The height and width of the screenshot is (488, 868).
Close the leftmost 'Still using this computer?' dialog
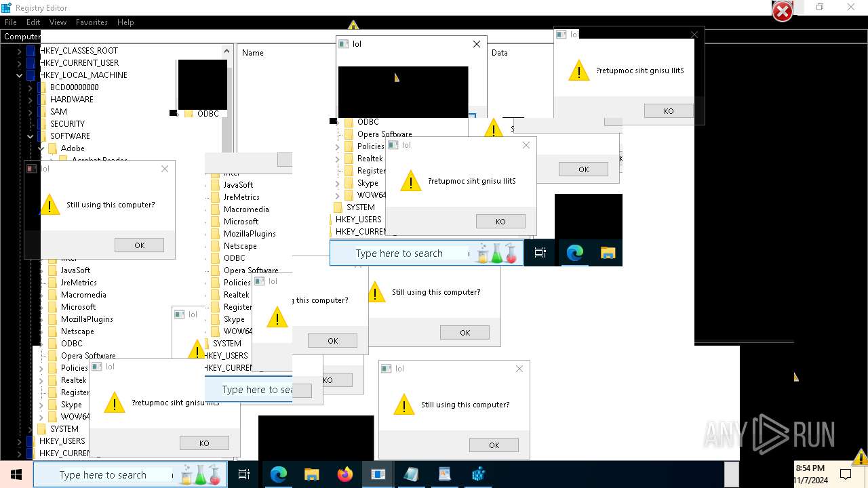point(165,169)
